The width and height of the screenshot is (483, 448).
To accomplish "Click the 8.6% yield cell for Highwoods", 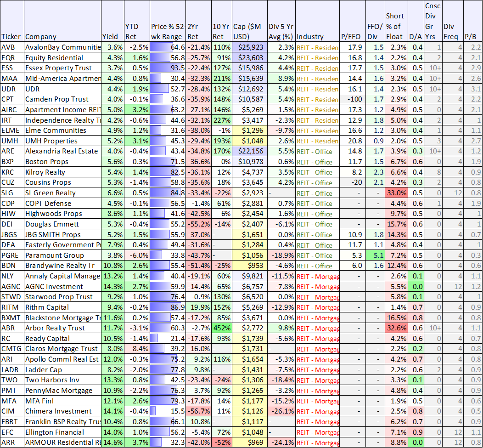I will pos(113,214).
